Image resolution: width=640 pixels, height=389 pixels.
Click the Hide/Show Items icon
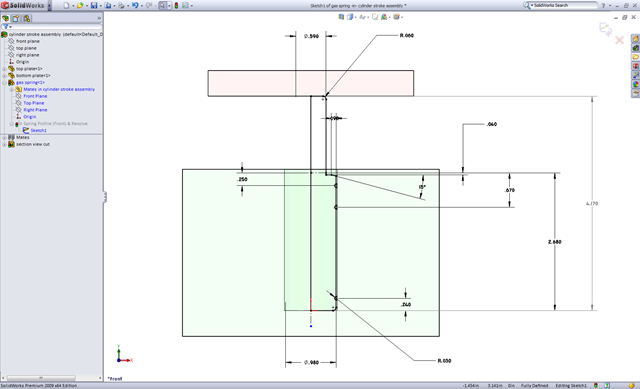tap(362, 17)
